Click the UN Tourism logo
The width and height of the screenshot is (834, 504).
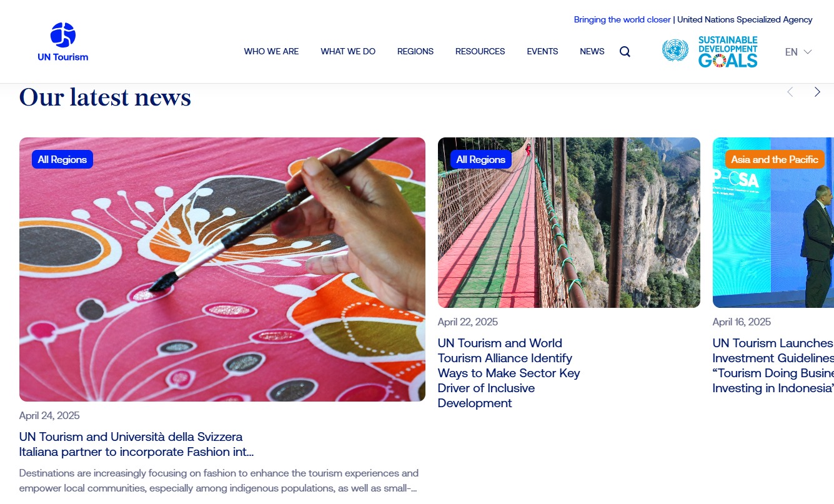click(x=62, y=42)
